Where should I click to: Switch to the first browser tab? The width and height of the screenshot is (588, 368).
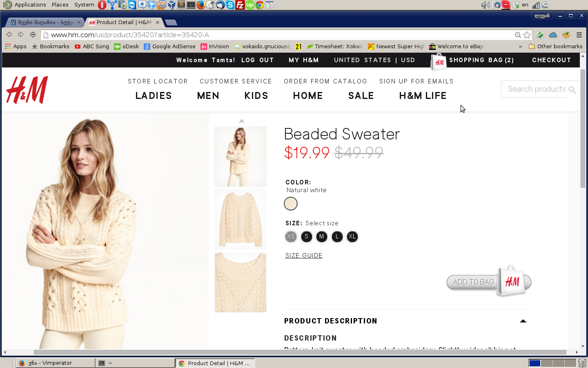coord(45,22)
